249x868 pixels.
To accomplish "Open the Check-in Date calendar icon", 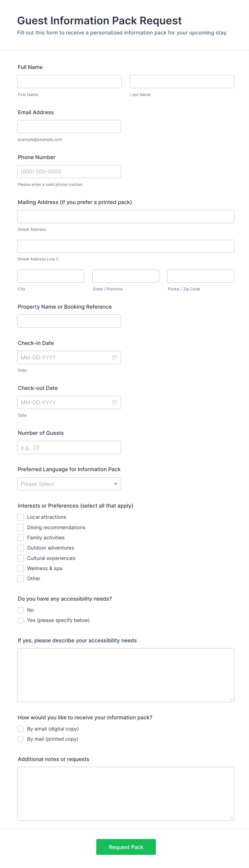I will [x=115, y=357].
